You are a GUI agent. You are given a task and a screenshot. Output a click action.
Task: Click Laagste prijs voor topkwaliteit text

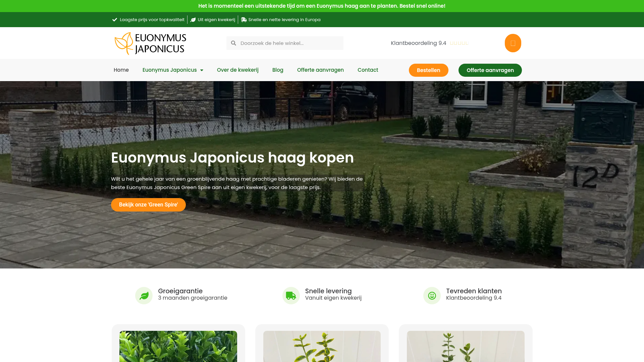(x=152, y=20)
